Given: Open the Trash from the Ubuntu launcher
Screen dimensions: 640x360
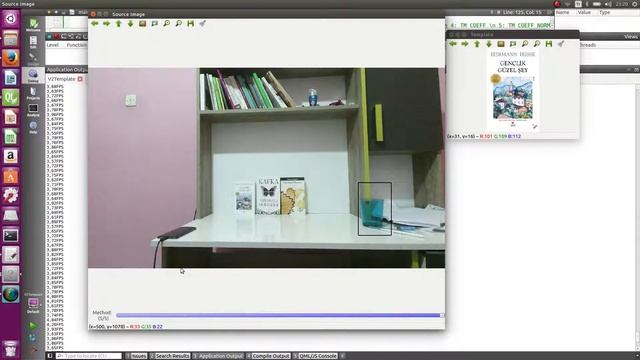Looking at the screenshot, I should point(11,349).
